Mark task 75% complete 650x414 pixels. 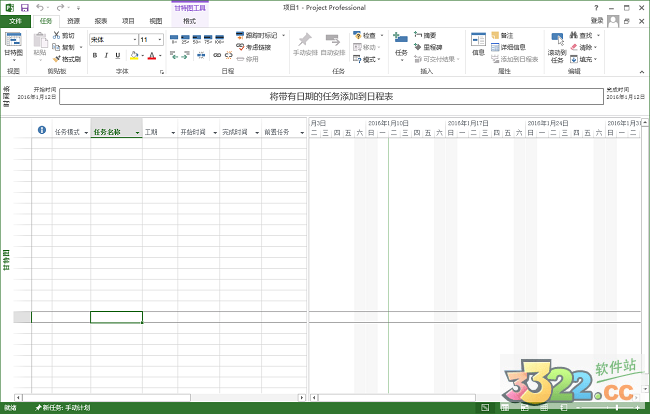(208, 39)
